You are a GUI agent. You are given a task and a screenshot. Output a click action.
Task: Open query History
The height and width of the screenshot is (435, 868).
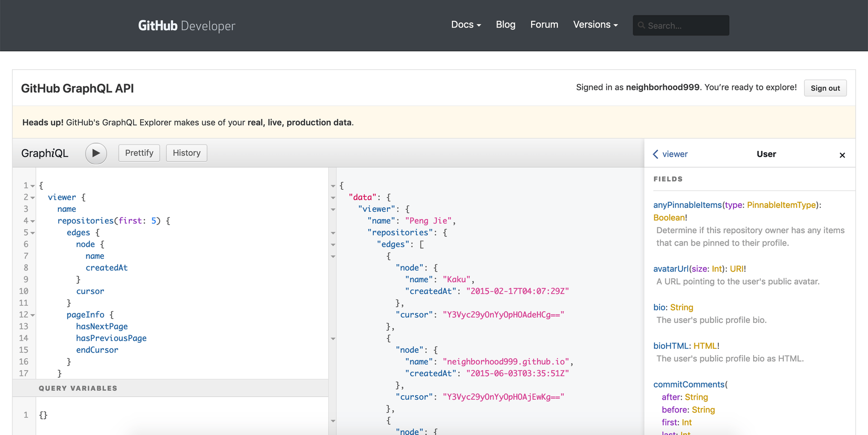[x=187, y=153]
